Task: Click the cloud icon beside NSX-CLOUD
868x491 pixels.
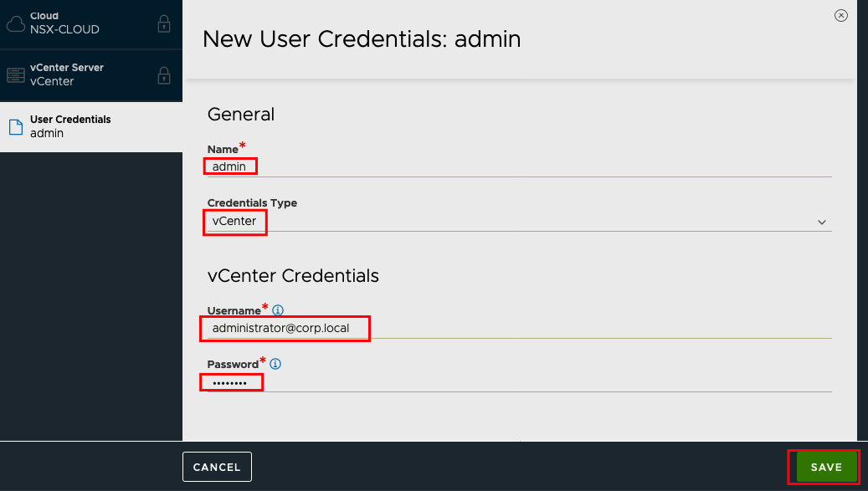Action: 16,23
